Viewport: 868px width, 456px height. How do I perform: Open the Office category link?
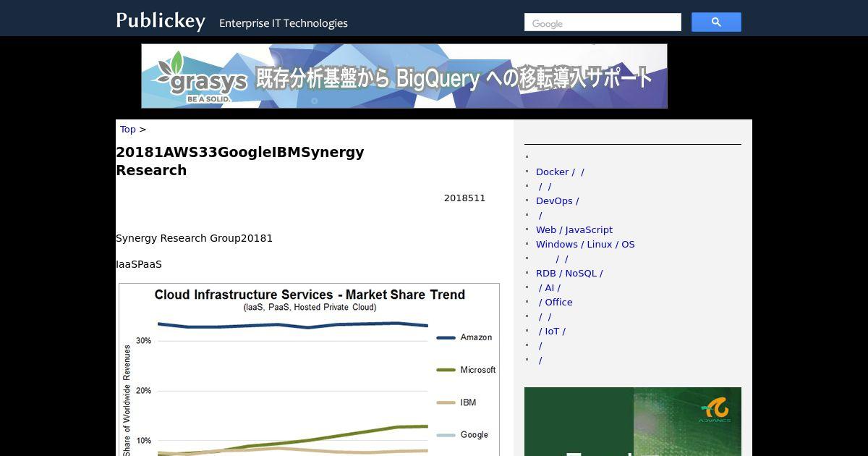click(556, 302)
